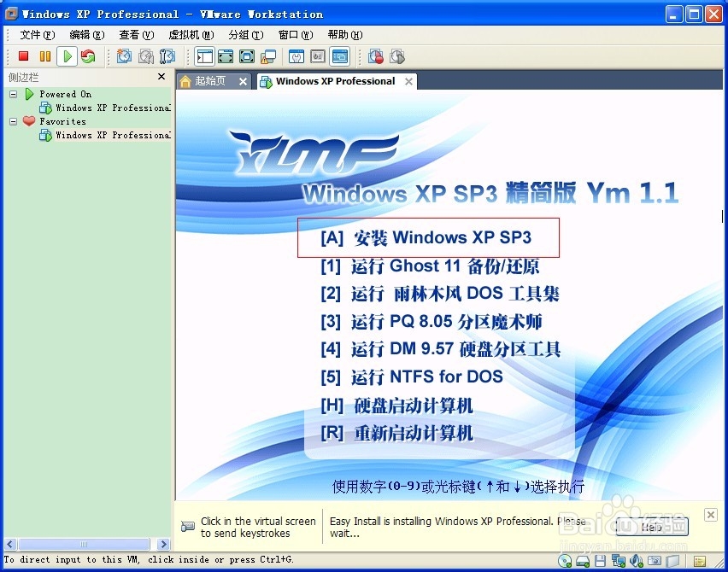Click the Favorites group label
Image resolution: width=728 pixels, height=572 pixels.
(62, 121)
